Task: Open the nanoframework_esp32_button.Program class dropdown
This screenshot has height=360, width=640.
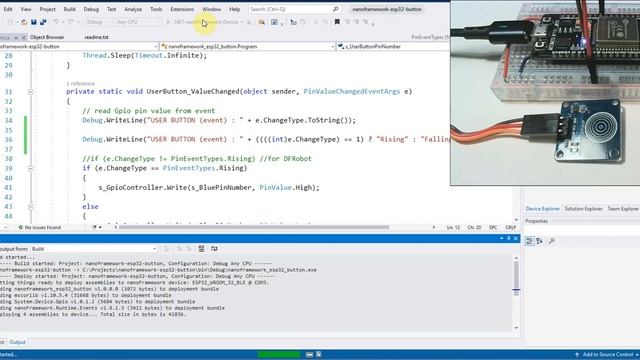Action: click(247, 47)
